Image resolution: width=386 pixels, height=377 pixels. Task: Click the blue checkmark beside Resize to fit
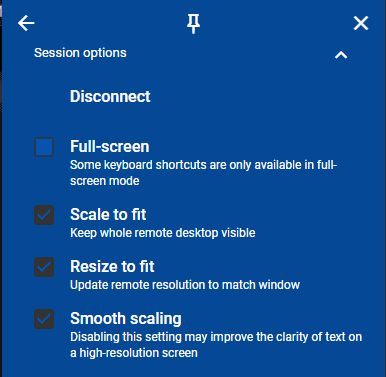tap(44, 267)
